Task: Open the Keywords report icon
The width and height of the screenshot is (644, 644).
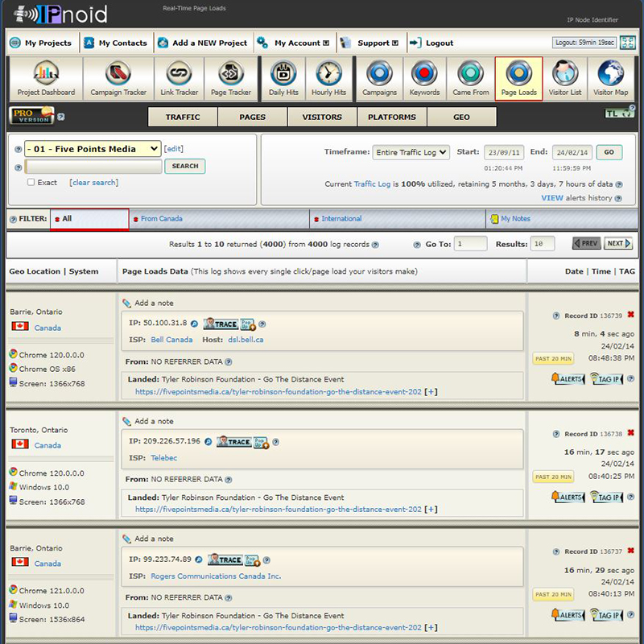Action: [x=424, y=79]
